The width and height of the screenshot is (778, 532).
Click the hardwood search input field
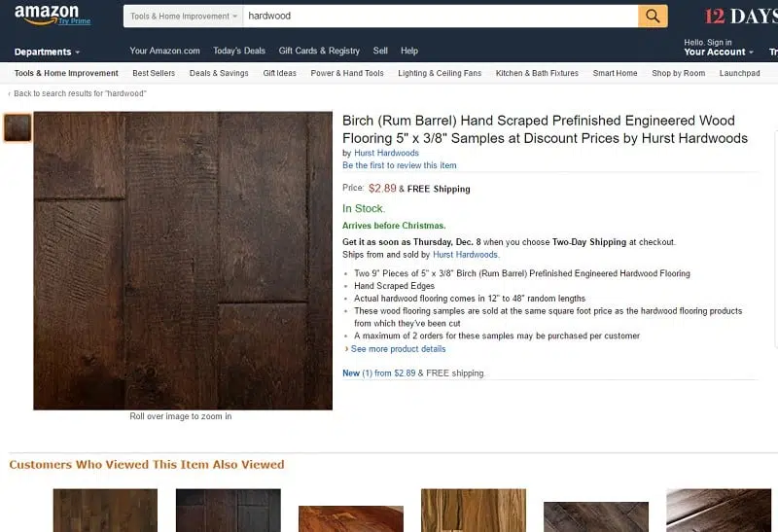pyautogui.click(x=438, y=17)
